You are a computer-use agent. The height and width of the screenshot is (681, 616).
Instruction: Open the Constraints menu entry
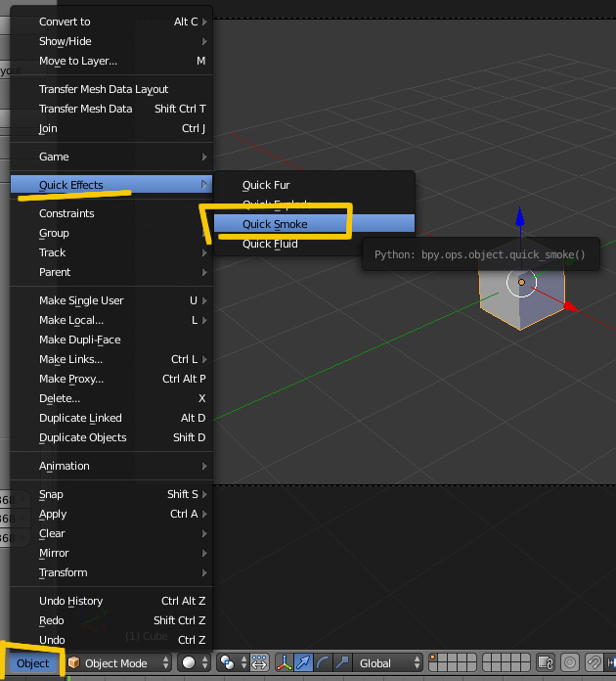click(x=111, y=213)
